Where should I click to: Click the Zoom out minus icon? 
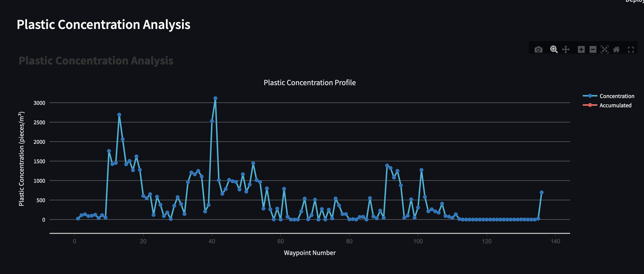pyautogui.click(x=593, y=50)
